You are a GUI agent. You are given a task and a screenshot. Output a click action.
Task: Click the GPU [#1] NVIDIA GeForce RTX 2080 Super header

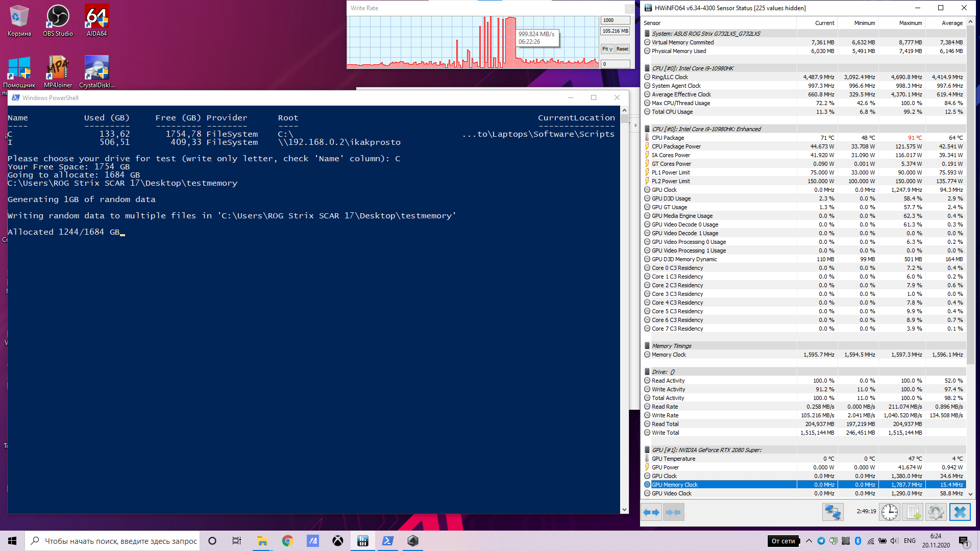click(706, 449)
